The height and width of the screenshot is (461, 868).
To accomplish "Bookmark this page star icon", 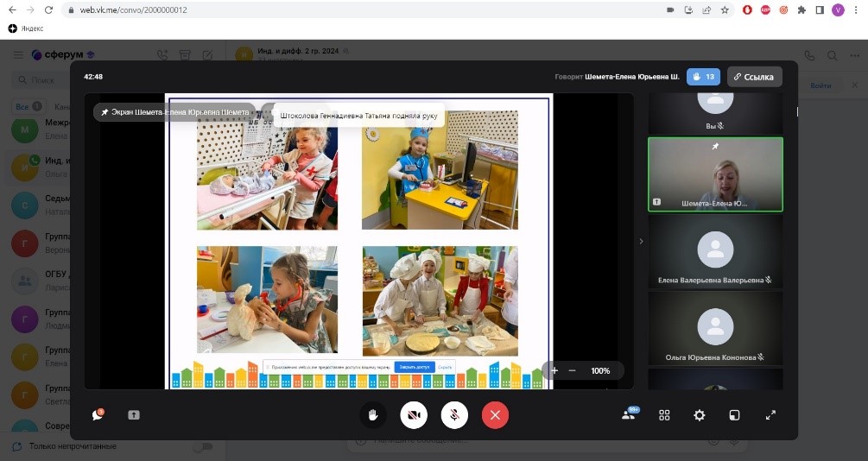I will point(725,10).
